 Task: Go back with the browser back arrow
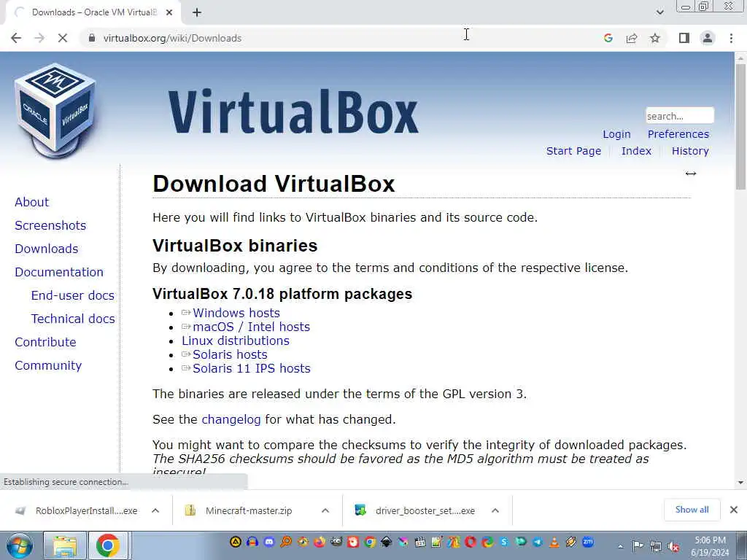(x=16, y=38)
